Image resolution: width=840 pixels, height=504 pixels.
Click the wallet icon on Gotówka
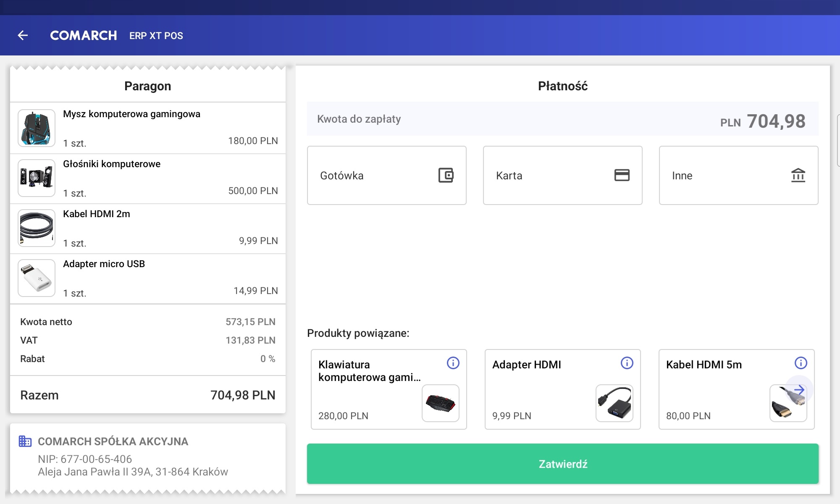point(446,175)
